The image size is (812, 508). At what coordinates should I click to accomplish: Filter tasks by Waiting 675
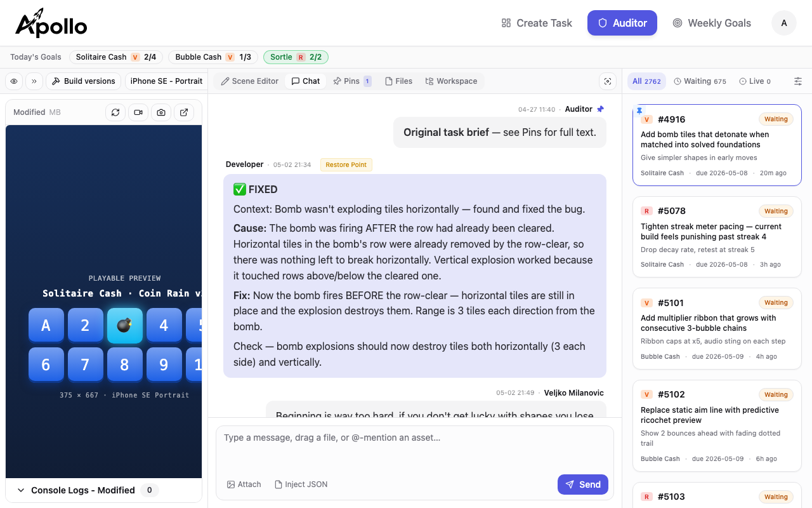pyautogui.click(x=700, y=81)
